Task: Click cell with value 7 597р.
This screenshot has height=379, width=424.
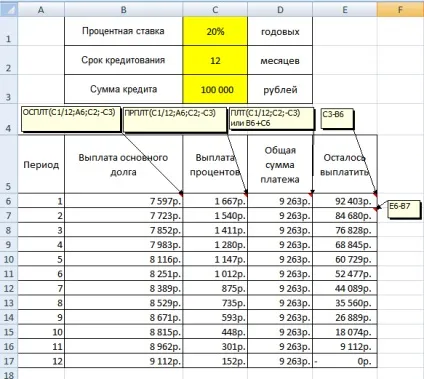Action: pos(123,201)
